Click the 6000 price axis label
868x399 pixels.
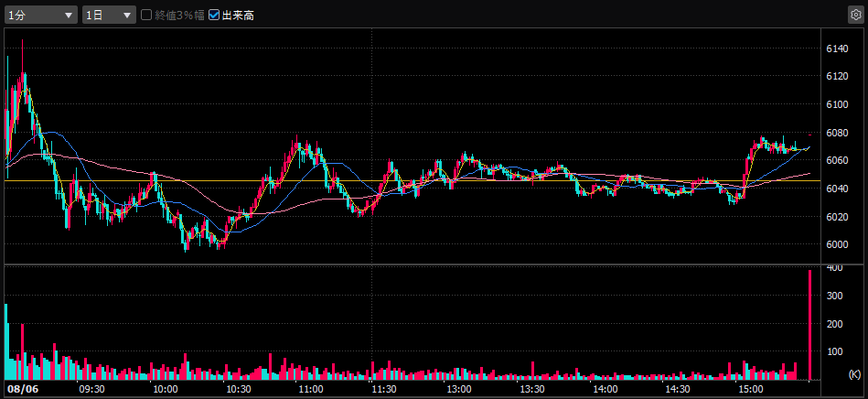(837, 244)
